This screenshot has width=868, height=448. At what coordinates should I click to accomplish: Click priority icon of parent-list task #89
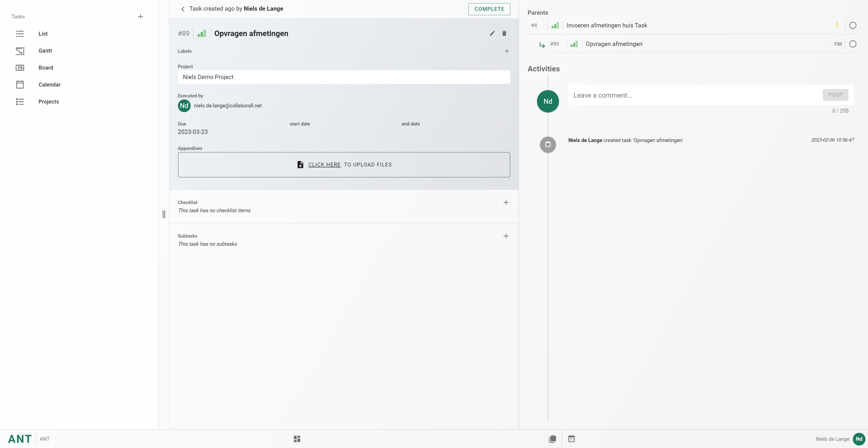coord(574,44)
